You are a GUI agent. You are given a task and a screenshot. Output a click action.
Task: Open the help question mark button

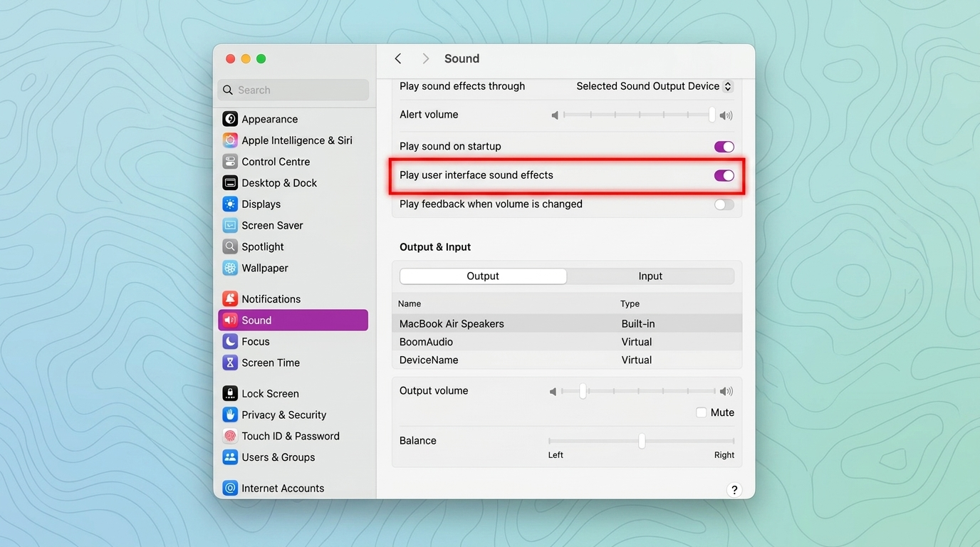click(x=734, y=490)
